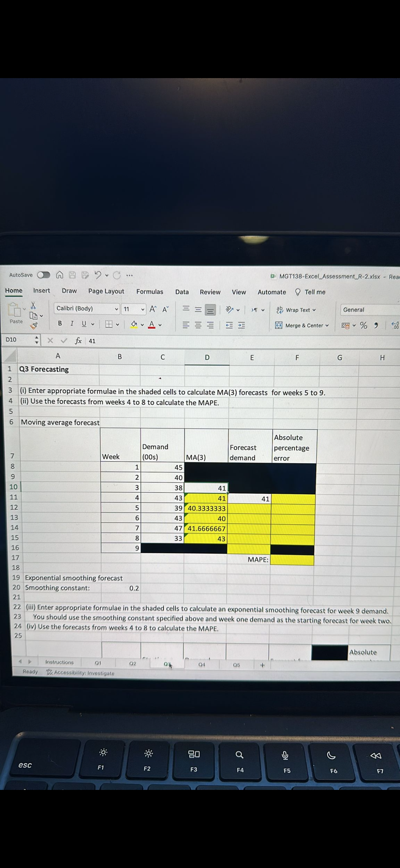Click the Increase Font Size icon
400x868 pixels.
point(153,309)
